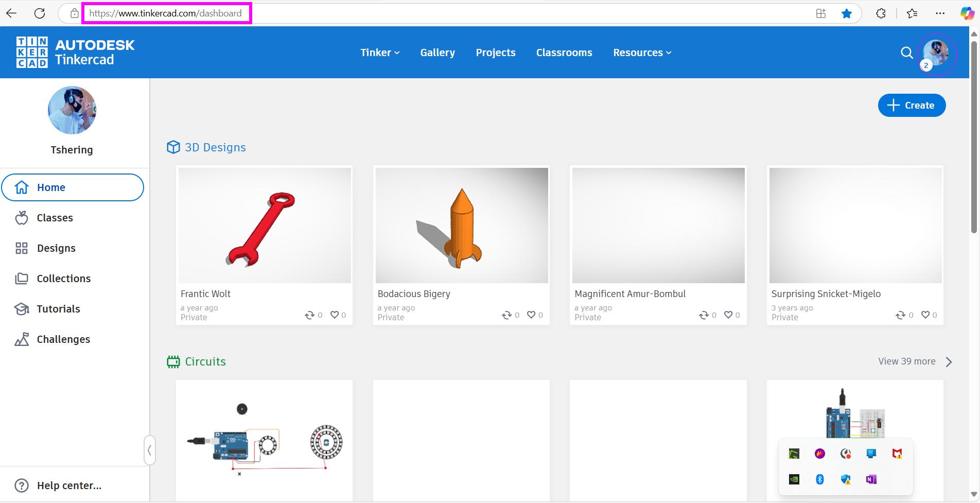The image size is (980, 503).
Task: Click the remix icon on Magnificent Amur-Bombul
Action: click(x=704, y=315)
